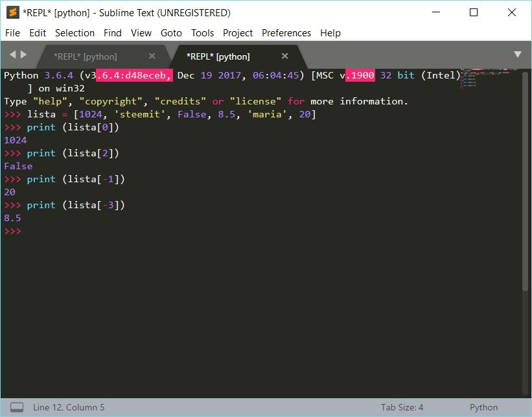
Task: Click the print (lista[2]) line
Action: coord(62,153)
